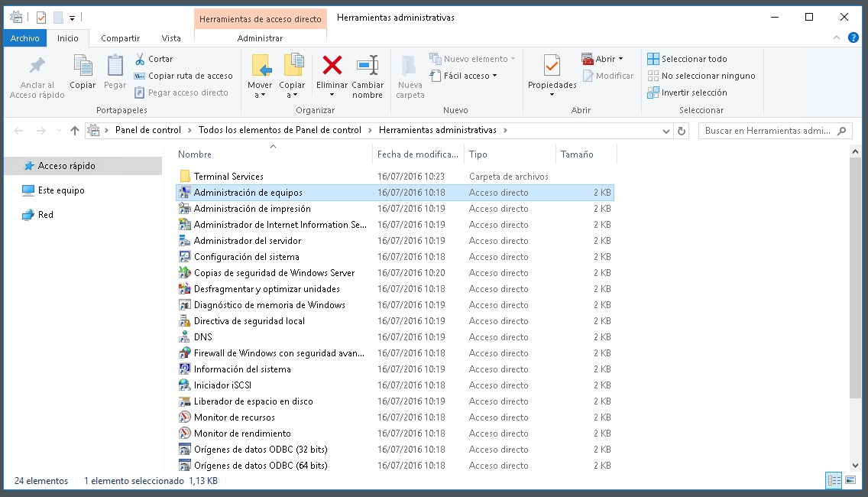Click Invertir selección button
The width and height of the screenshot is (868, 497).
click(x=687, y=93)
